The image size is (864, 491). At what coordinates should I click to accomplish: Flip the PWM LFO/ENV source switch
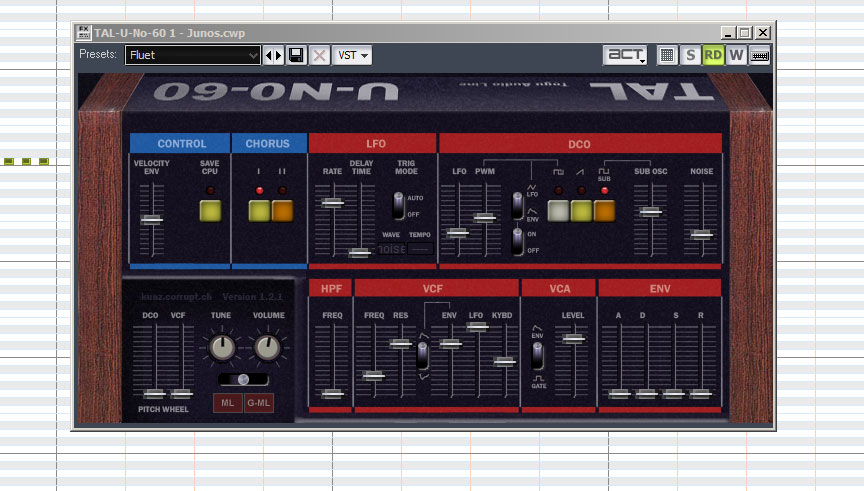point(517,206)
